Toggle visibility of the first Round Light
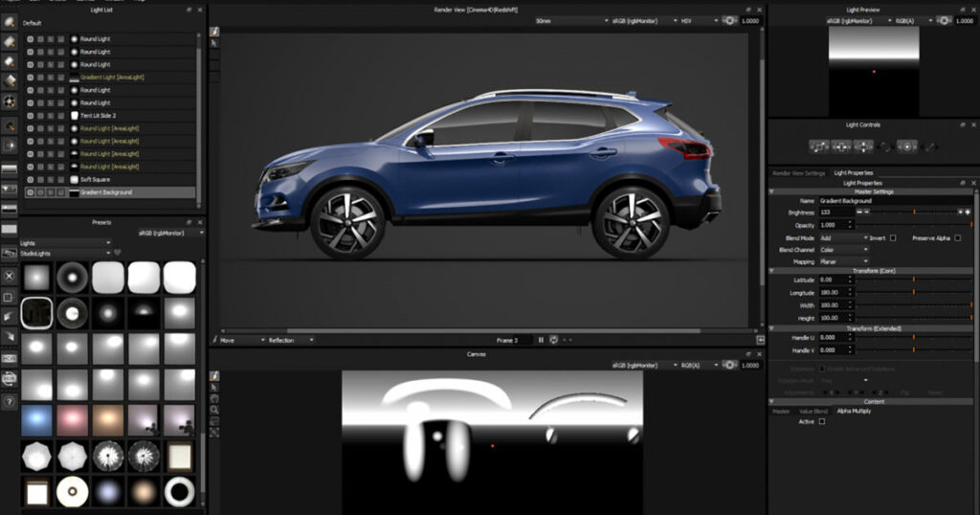 (30, 38)
